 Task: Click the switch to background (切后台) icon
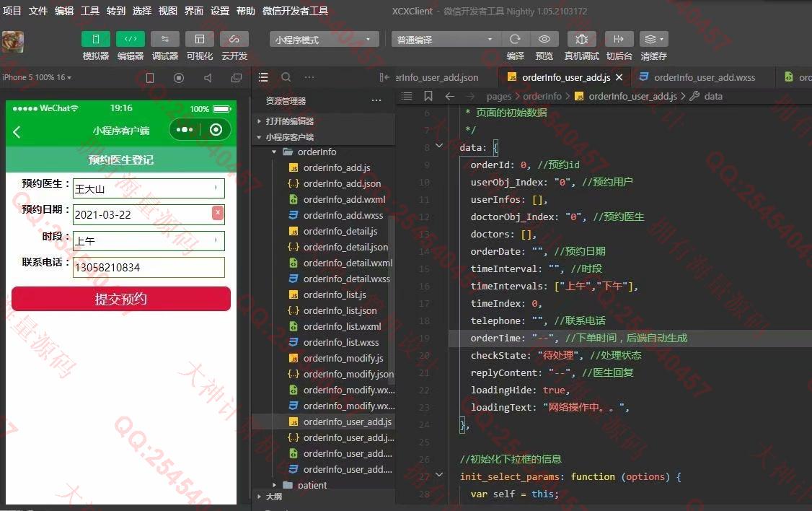coord(619,40)
